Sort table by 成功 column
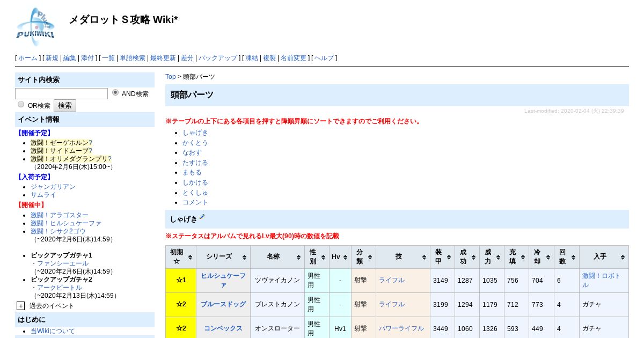Image resolution: width=644 pixels, height=338 pixels. tap(467, 257)
